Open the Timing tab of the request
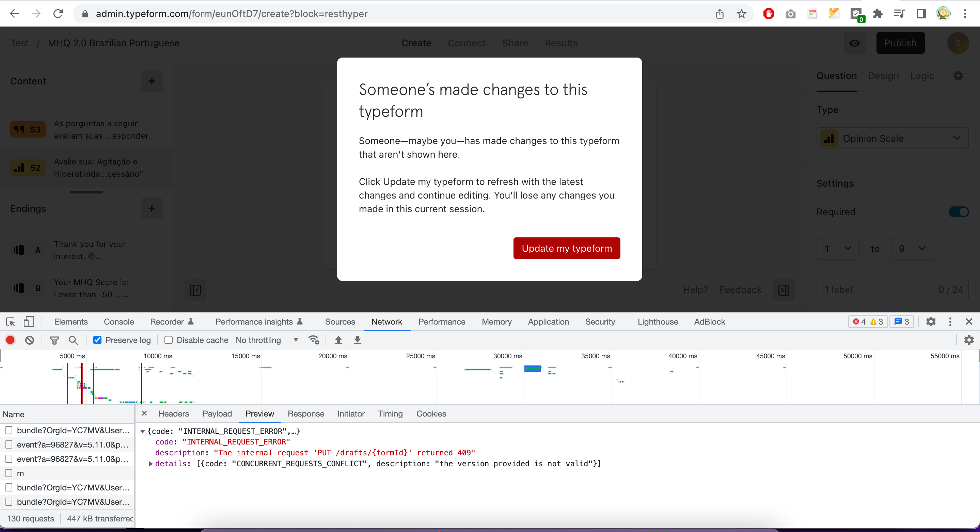The height and width of the screenshot is (532, 980). 390,414
